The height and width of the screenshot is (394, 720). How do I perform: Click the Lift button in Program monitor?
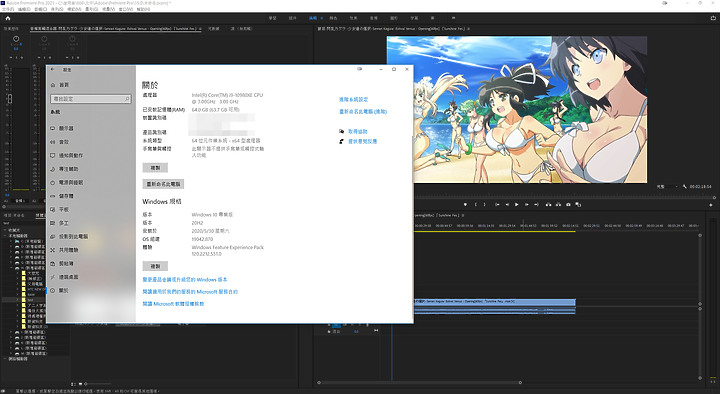pos(548,204)
